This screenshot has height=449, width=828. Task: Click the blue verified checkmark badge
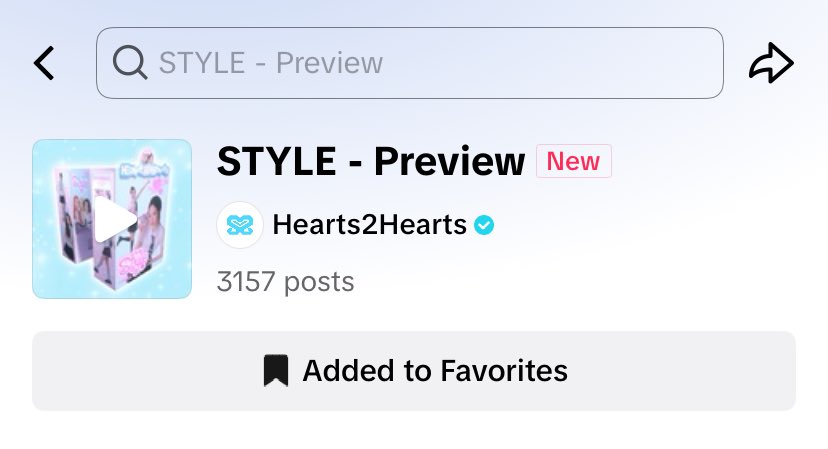484,225
